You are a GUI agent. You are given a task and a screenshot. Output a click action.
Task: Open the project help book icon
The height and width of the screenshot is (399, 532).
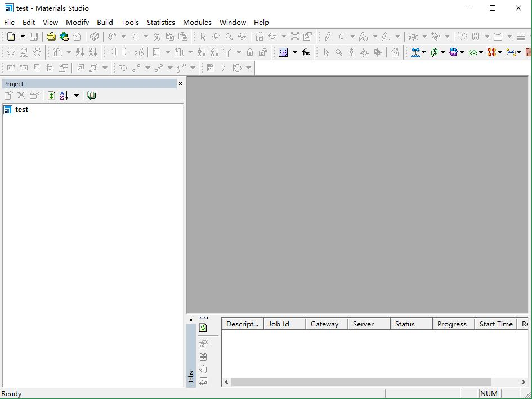(x=92, y=96)
